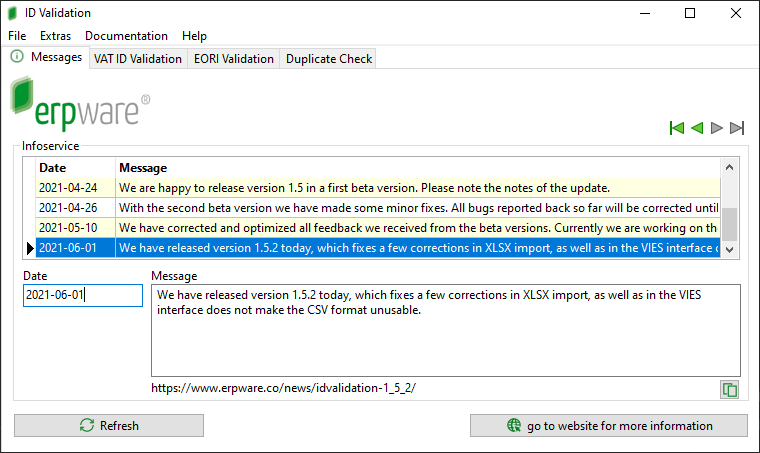This screenshot has width=760, height=453.
Task: Go to previous record green arrow
Action: (697, 128)
